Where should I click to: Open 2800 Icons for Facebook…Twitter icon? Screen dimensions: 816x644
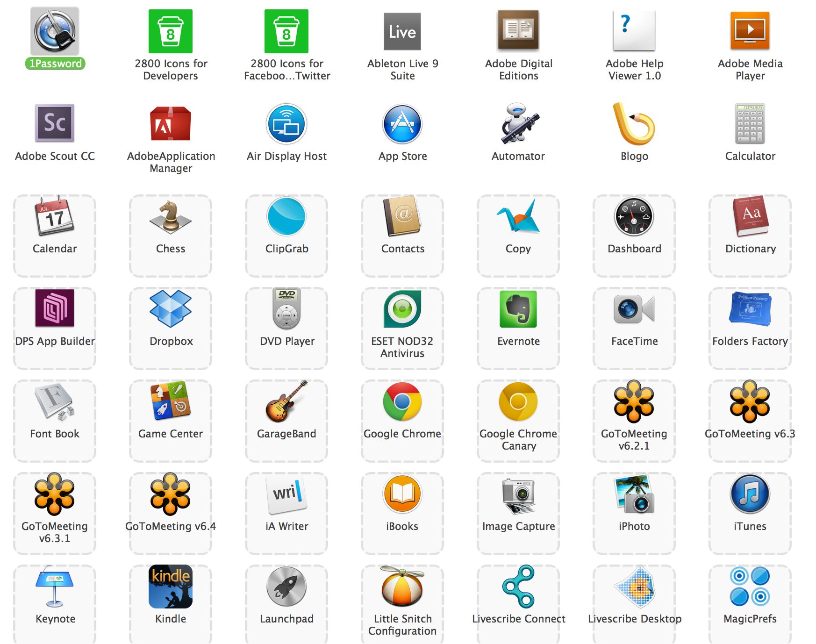point(286,31)
